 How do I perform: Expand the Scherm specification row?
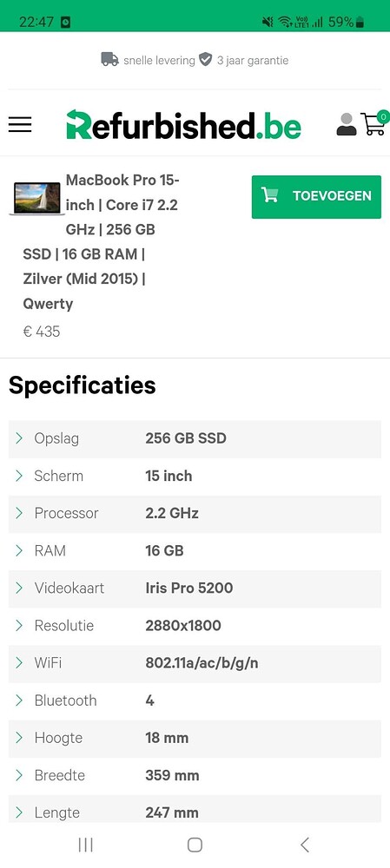pos(195,476)
